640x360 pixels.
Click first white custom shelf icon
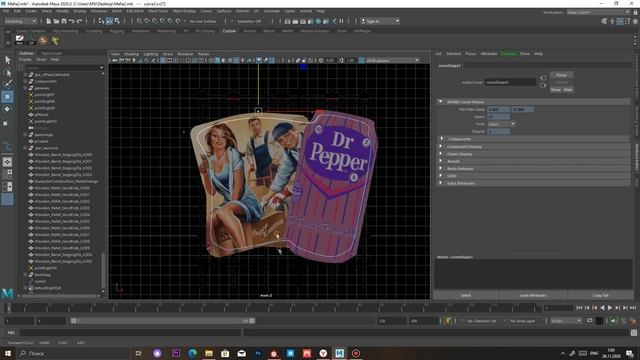20,40
